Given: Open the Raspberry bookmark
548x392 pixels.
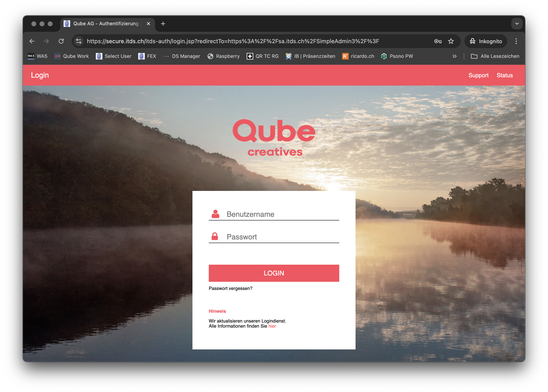Looking at the screenshot, I should (224, 56).
